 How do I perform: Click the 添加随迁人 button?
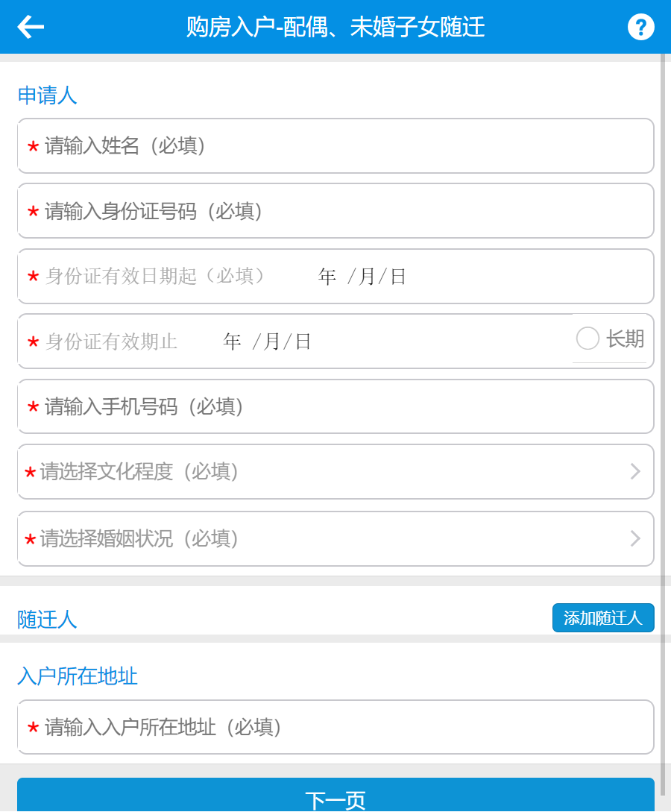coord(602,617)
